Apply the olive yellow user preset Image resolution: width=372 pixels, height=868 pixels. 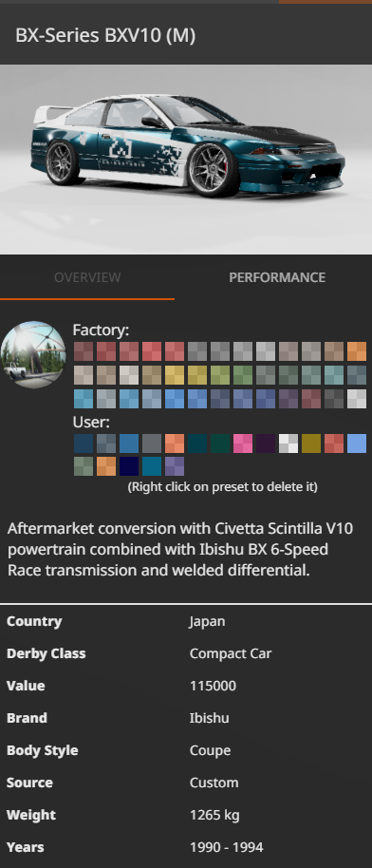click(311, 443)
